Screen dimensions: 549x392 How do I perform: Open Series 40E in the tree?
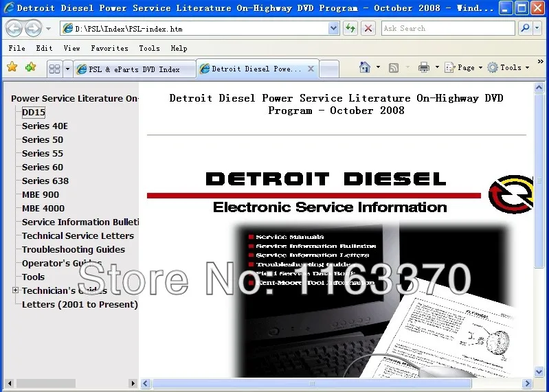[45, 126]
